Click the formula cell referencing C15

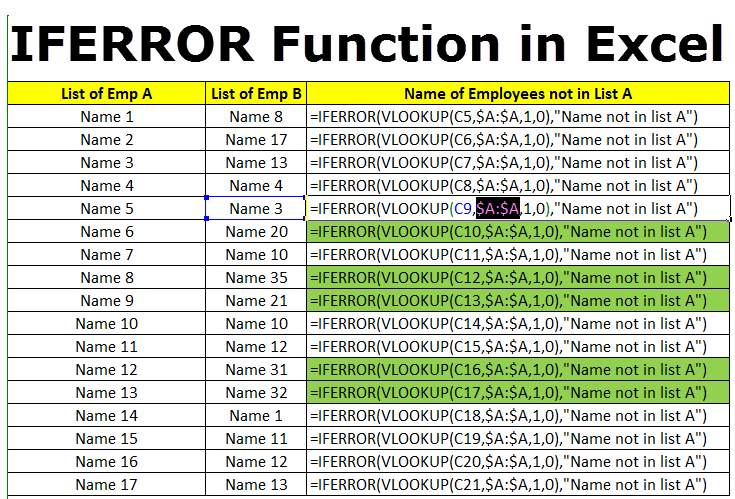click(x=518, y=346)
